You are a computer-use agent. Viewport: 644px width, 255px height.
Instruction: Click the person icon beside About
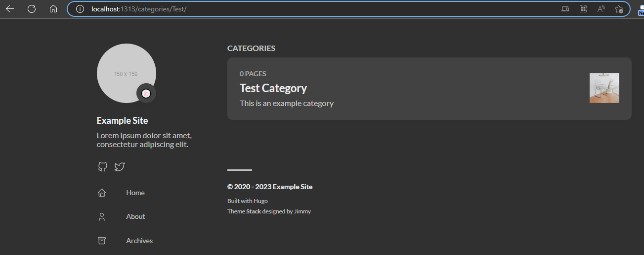[102, 217]
